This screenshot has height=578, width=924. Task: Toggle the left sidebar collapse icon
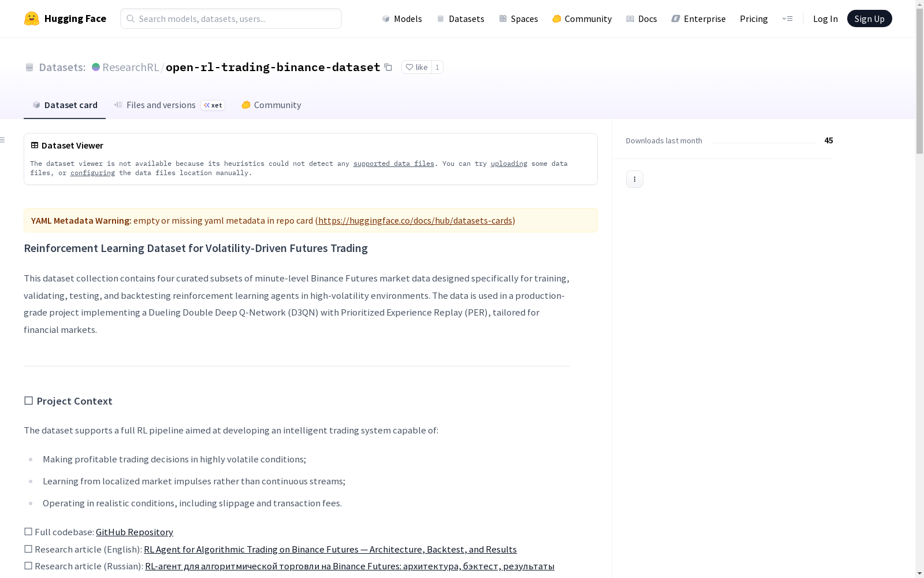point(3,140)
